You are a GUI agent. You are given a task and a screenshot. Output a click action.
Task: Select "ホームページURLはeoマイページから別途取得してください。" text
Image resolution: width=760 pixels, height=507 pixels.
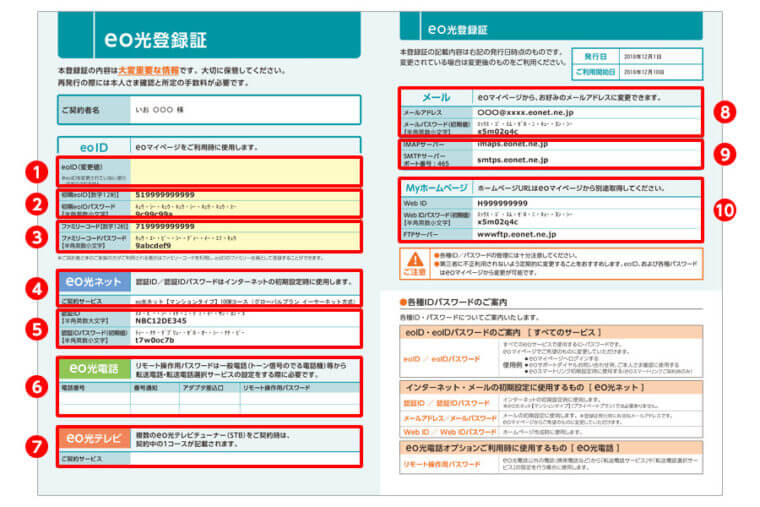click(571, 188)
